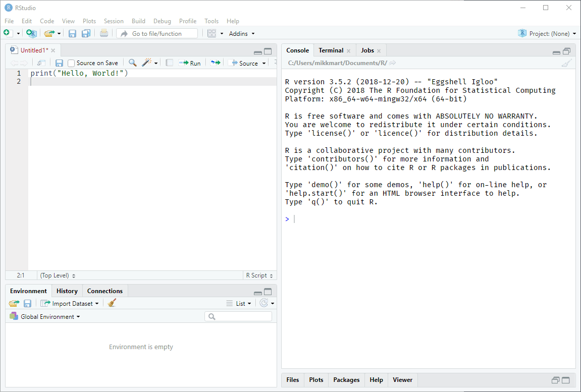
Task: Open the compile report icon in editor toolbar
Action: tap(169, 63)
